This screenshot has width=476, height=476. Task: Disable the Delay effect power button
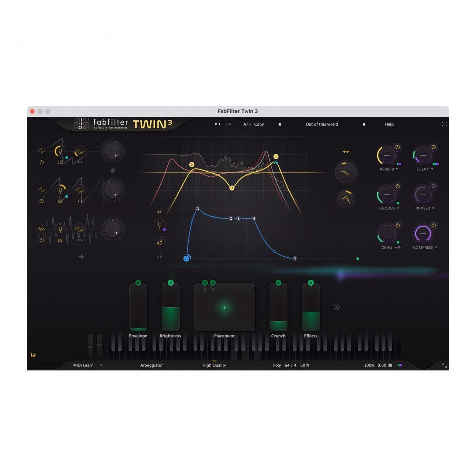point(434,147)
